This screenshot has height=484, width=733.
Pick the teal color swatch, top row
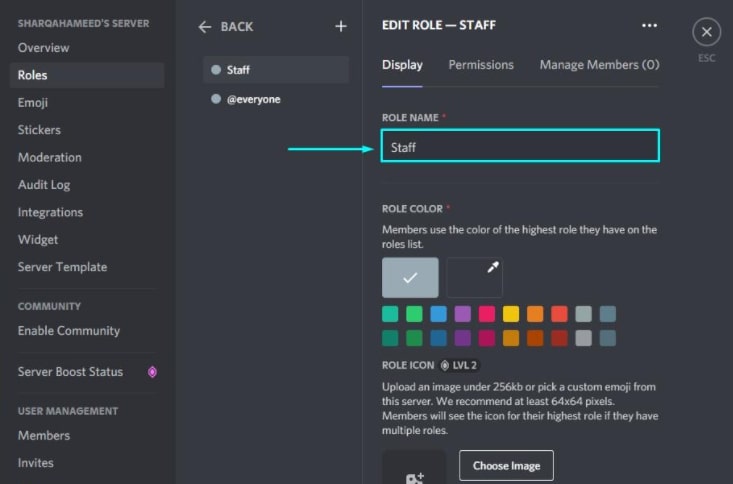pyautogui.click(x=390, y=314)
